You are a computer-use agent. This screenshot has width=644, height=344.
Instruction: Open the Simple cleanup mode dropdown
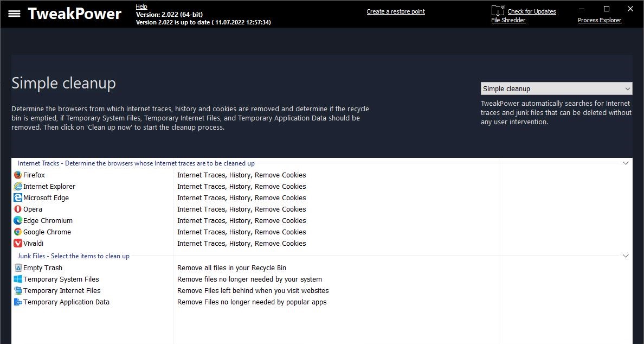pos(557,89)
